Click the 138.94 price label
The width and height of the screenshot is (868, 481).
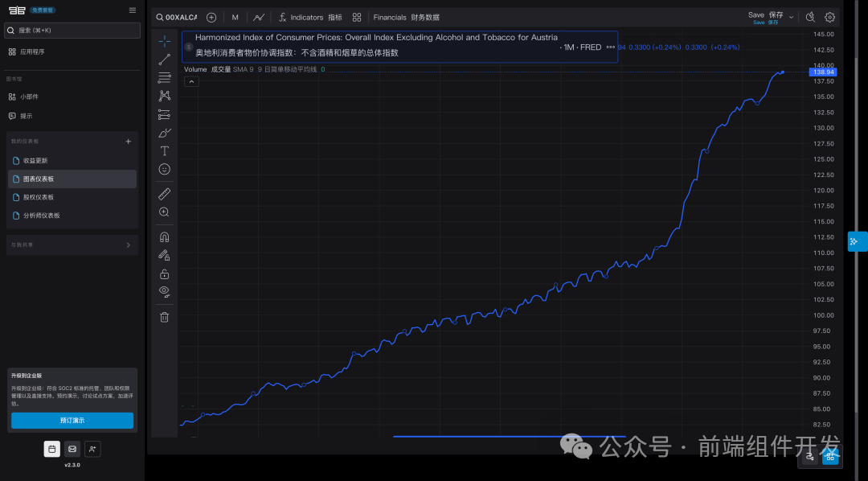(823, 72)
